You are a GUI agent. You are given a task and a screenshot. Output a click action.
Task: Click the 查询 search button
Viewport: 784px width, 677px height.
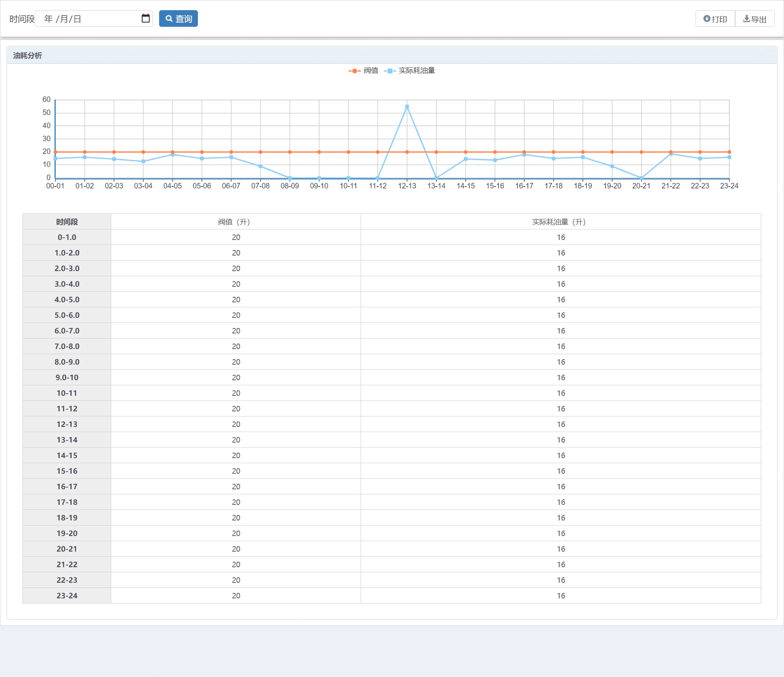click(x=178, y=18)
